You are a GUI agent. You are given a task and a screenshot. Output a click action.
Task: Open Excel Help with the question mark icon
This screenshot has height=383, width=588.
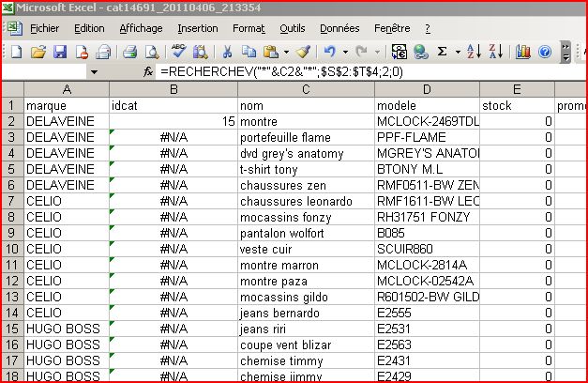[545, 52]
